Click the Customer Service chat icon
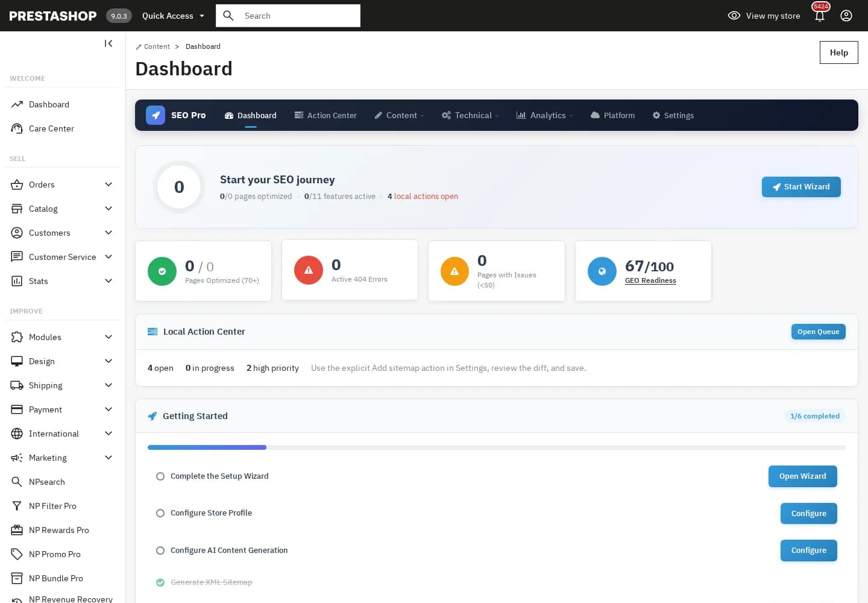This screenshot has height=603, width=868. click(17, 257)
